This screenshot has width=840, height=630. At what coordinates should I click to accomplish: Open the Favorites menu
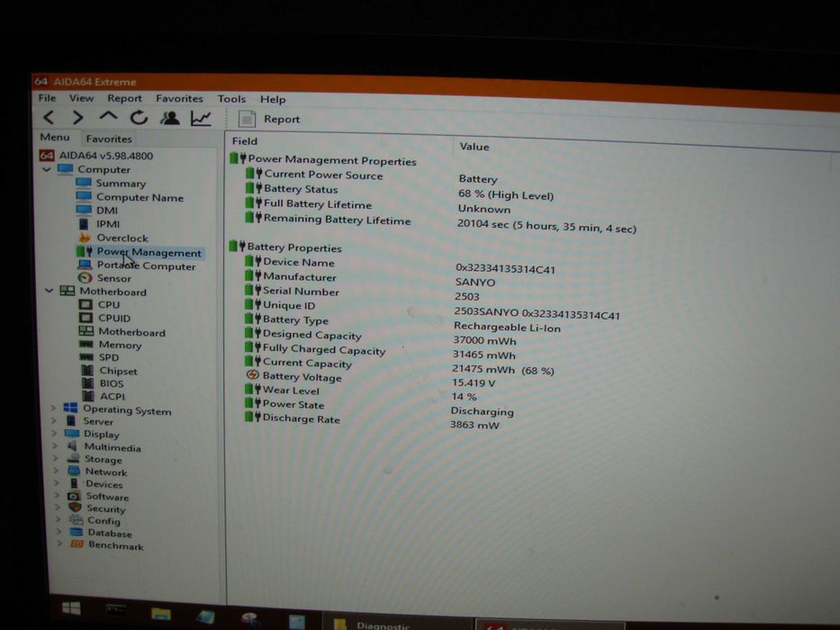click(179, 99)
